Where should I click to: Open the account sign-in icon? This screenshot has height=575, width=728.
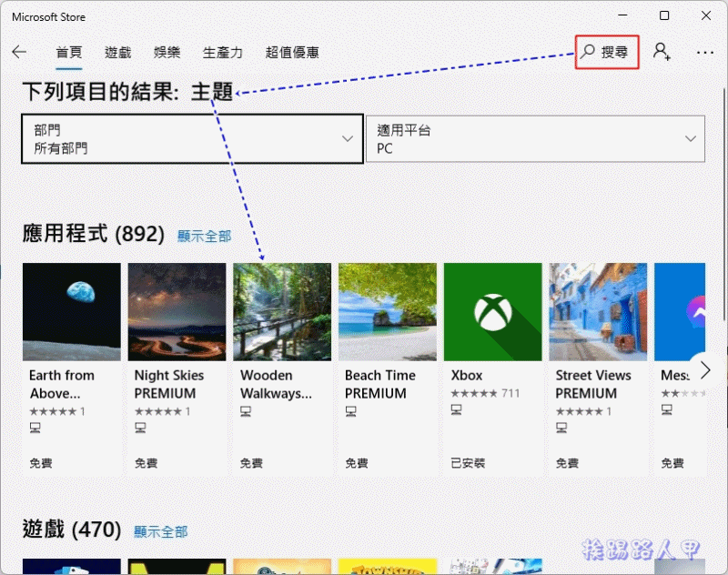coord(662,52)
